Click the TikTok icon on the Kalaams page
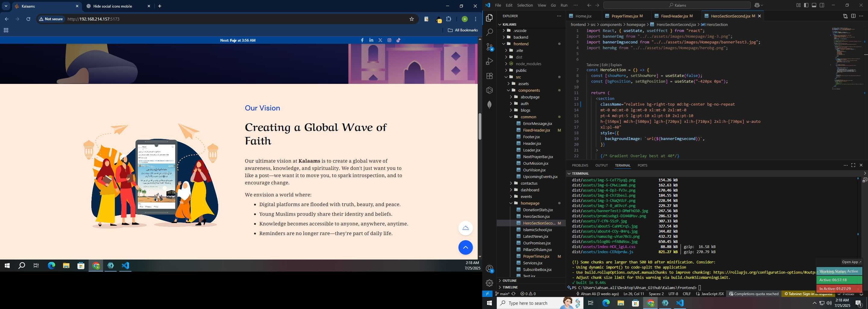The image size is (868, 309). tap(398, 40)
